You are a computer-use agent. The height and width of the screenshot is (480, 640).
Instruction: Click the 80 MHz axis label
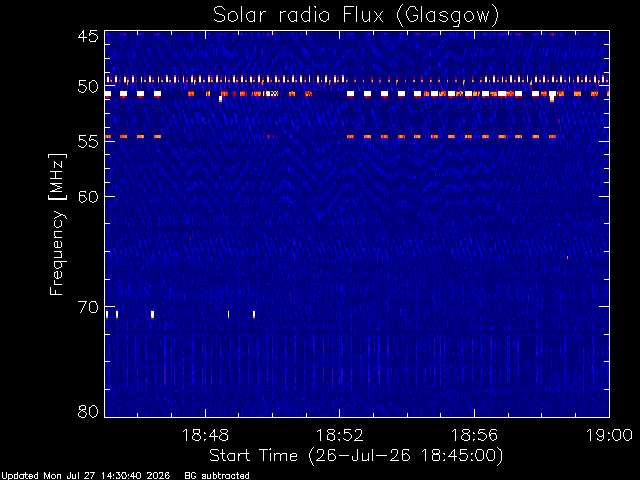(x=88, y=411)
